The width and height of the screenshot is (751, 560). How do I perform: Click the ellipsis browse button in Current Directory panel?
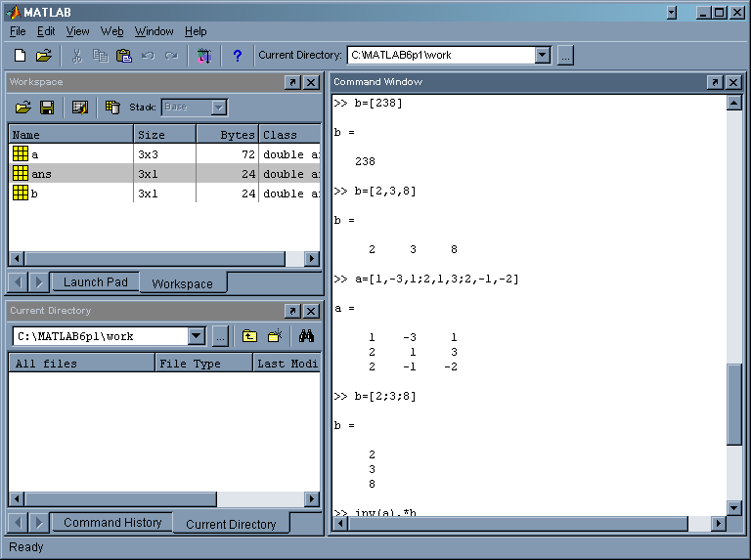tap(220, 336)
